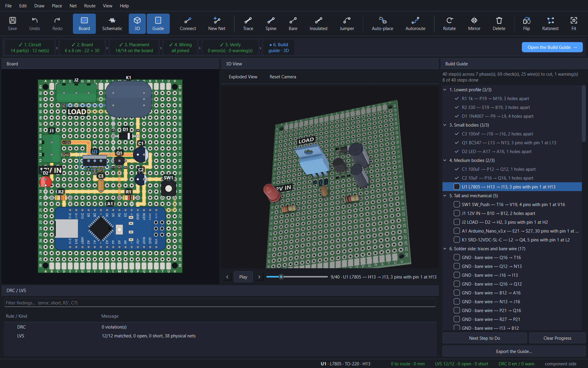Create a New Net
The height and width of the screenshot is (368, 588).
(x=217, y=24)
